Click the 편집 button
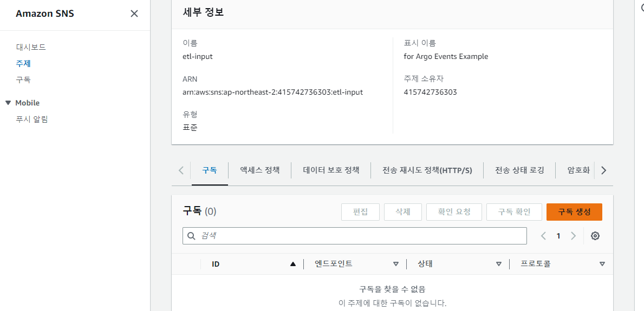This screenshot has width=644, height=311. 360,211
